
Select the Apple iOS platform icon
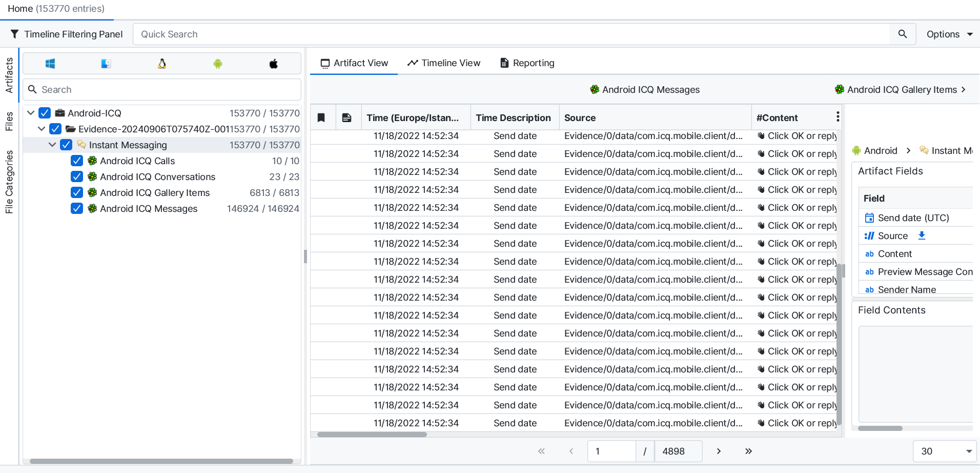pos(274,64)
